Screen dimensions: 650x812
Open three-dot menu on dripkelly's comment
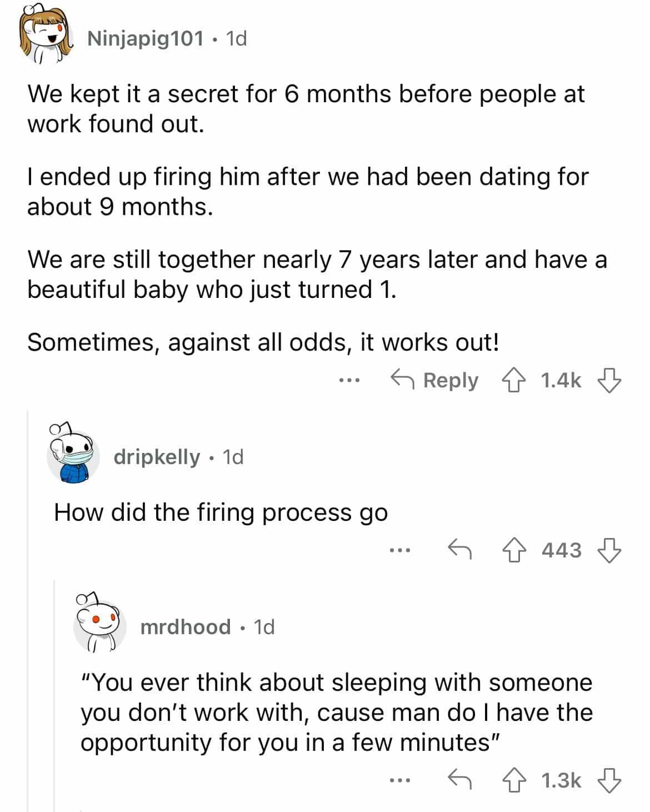(x=399, y=550)
